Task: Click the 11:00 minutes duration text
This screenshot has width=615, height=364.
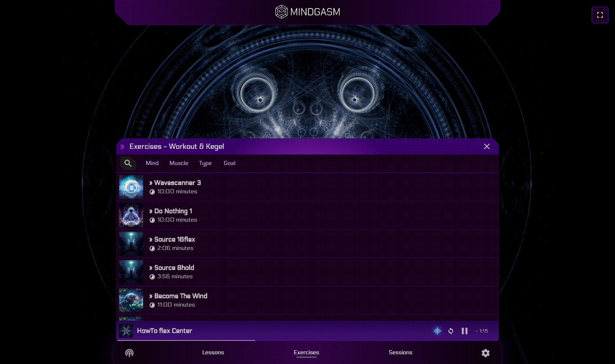Action: pyautogui.click(x=176, y=305)
